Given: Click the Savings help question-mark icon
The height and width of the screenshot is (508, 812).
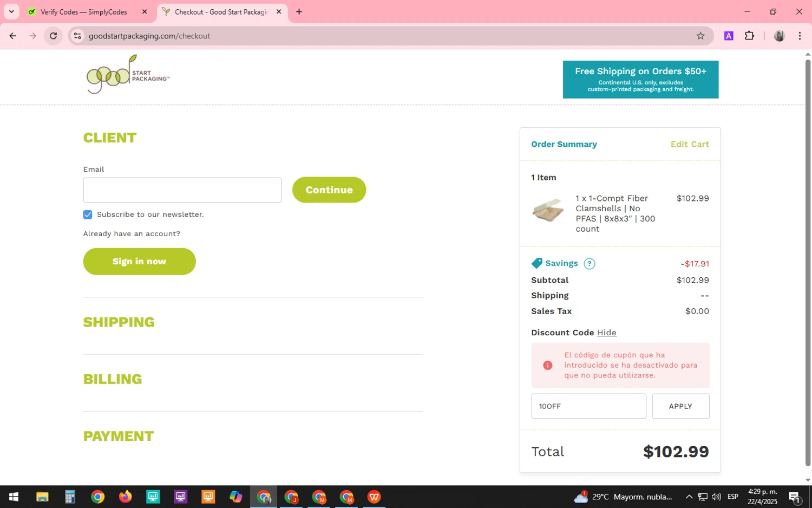Looking at the screenshot, I should point(590,264).
